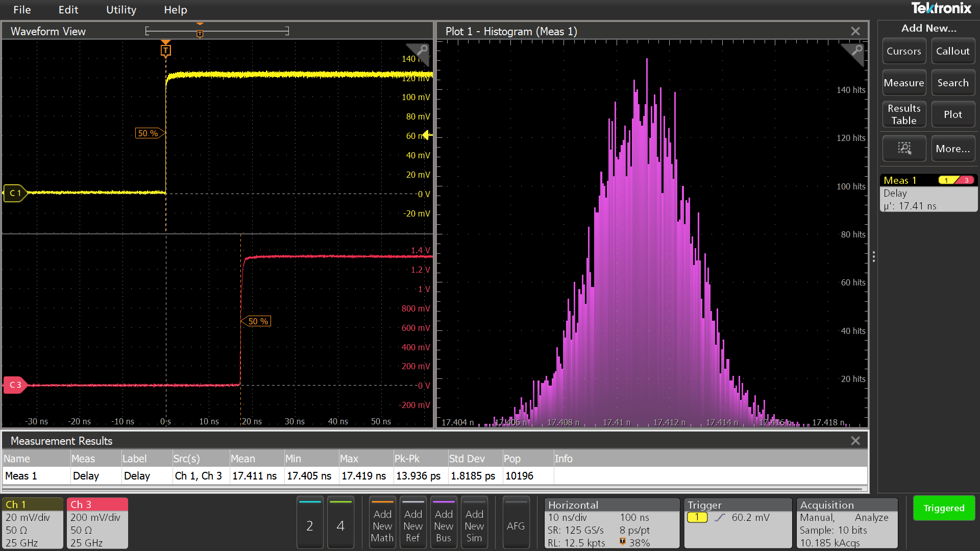Open the Help menu
This screenshot has width=980, height=551.
click(x=175, y=10)
